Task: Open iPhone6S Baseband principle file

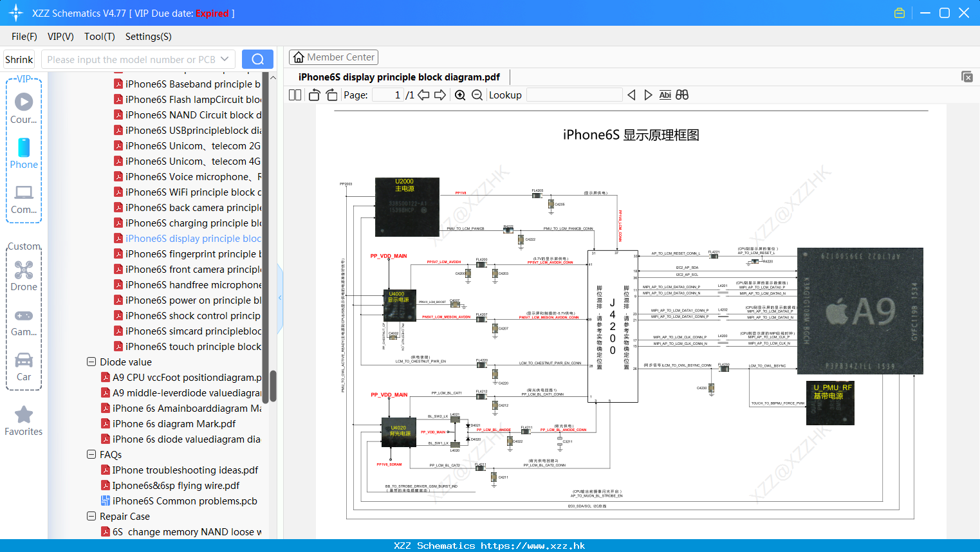Action: (x=187, y=84)
